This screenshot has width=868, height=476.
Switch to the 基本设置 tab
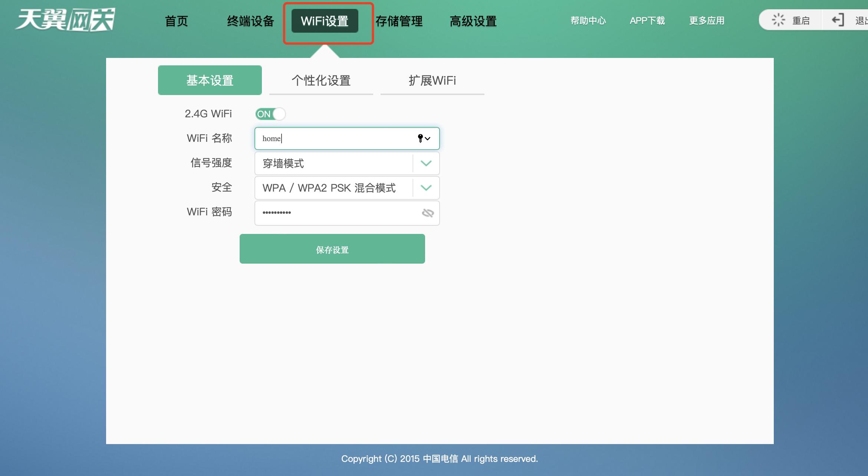(210, 79)
